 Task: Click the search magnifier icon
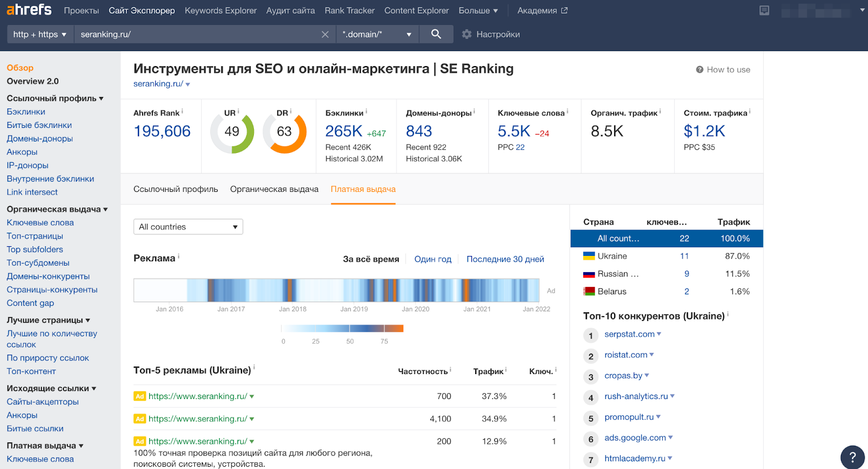pyautogui.click(x=436, y=34)
